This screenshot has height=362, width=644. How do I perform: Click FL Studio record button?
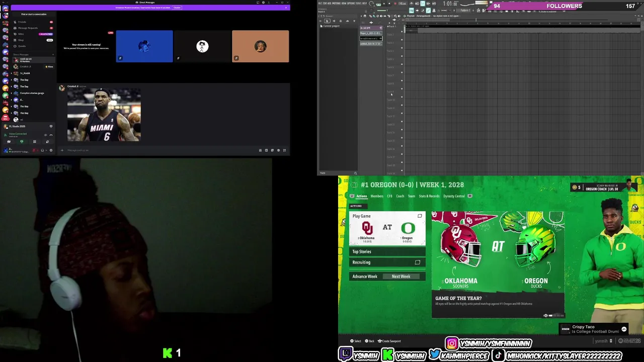tap(395, 4)
